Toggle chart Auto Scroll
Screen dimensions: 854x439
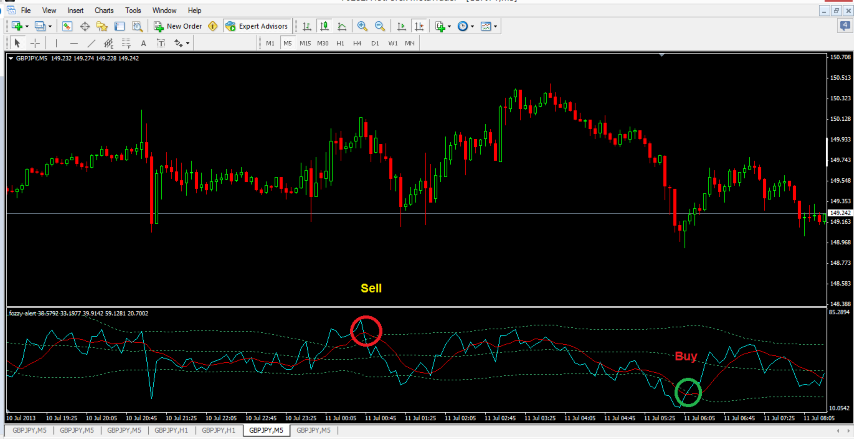pyautogui.click(x=401, y=26)
